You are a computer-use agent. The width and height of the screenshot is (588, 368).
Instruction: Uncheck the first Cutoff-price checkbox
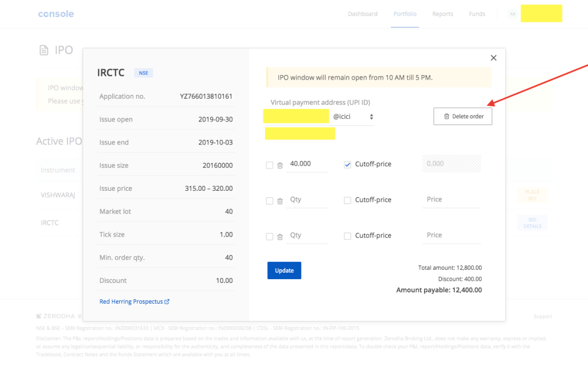point(347,165)
